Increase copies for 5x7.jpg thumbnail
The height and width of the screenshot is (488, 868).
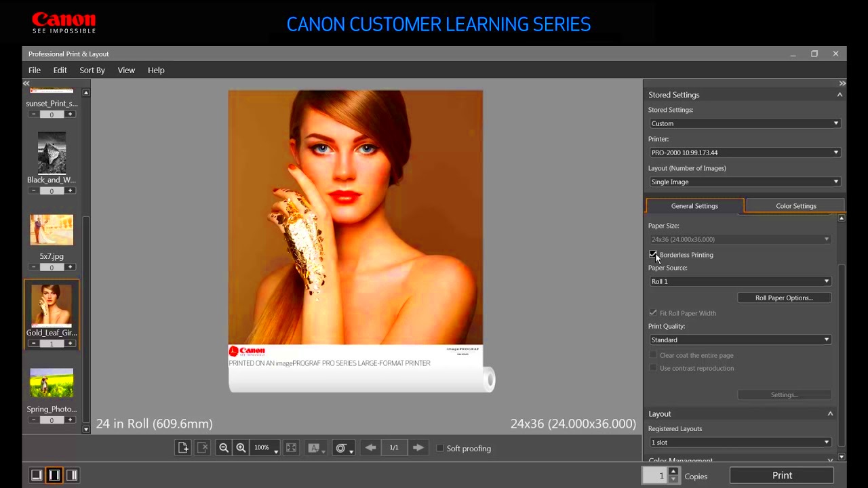[x=70, y=267]
